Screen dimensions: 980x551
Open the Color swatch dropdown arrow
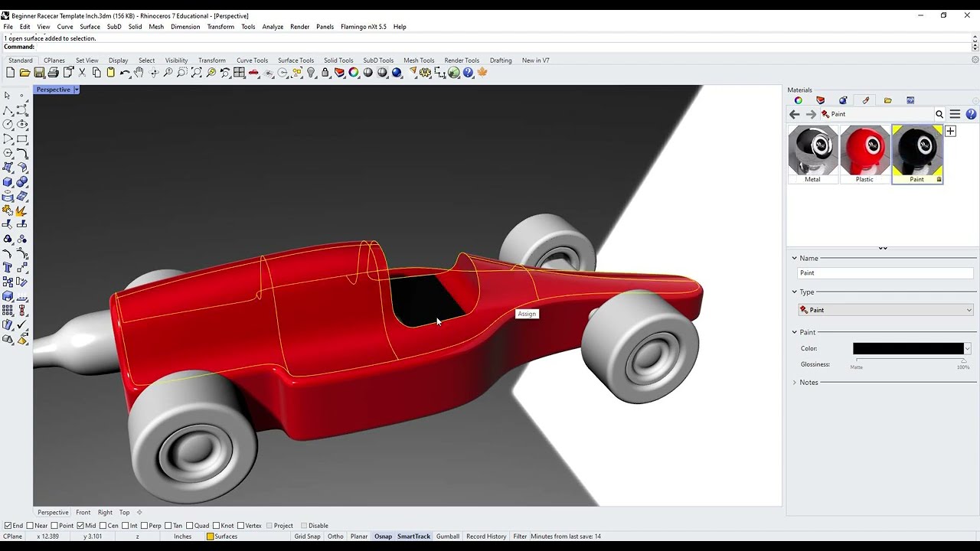coord(968,349)
